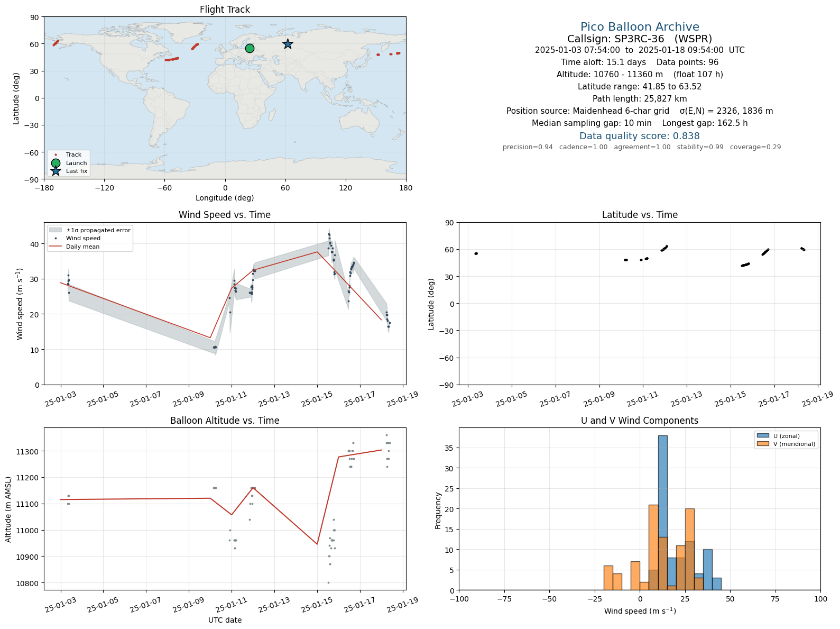Select the precision=0.94 score breakdown line
The height and width of the screenshot is (629, 840).
[x=642, y=147]
